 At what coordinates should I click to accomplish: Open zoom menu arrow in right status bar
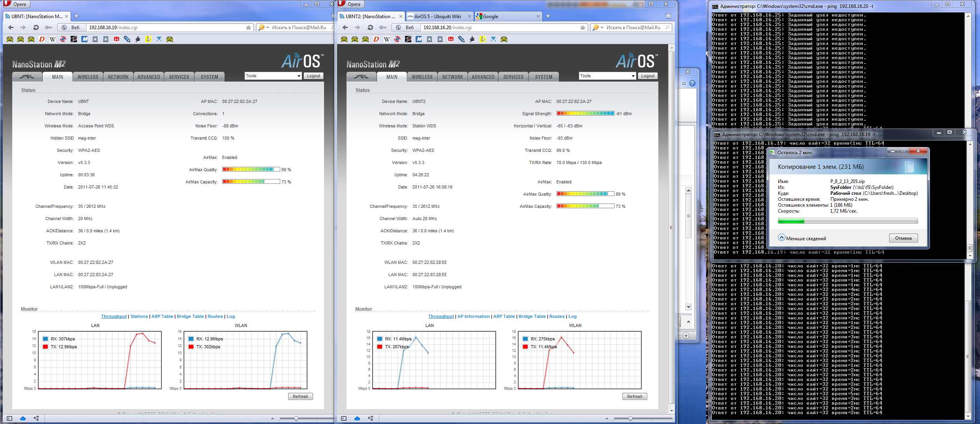[x=607, y=418]
